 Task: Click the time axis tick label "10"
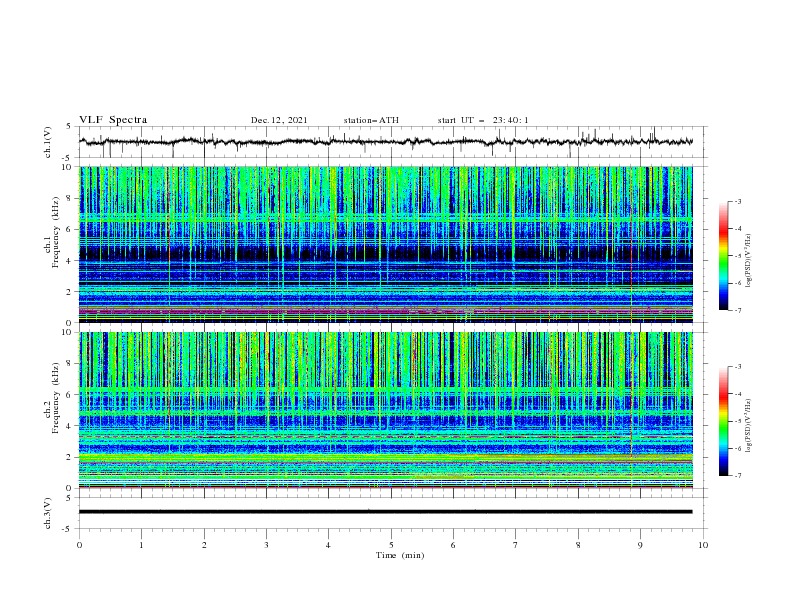pyautogui.click(x=703, y=545)
